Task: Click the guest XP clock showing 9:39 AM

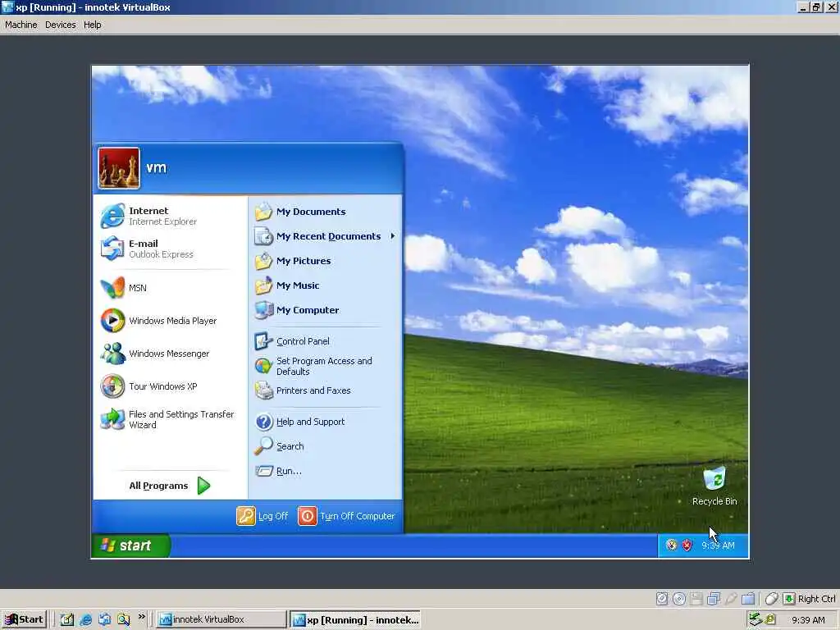Action: (719, 546)
